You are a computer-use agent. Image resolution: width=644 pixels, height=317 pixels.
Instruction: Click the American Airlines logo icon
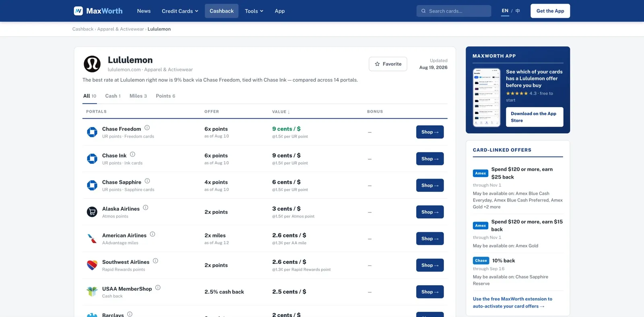pyautogui.click(x=92, y=239)
